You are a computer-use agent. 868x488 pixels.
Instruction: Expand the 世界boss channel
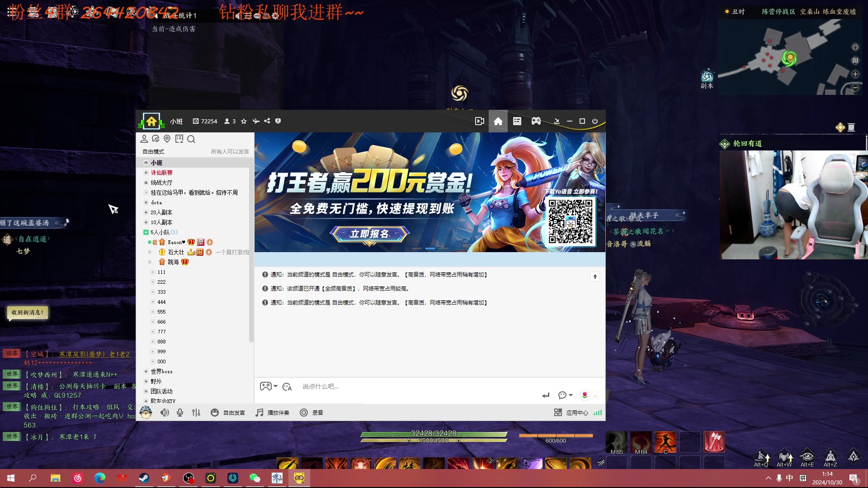click(146, 371)
